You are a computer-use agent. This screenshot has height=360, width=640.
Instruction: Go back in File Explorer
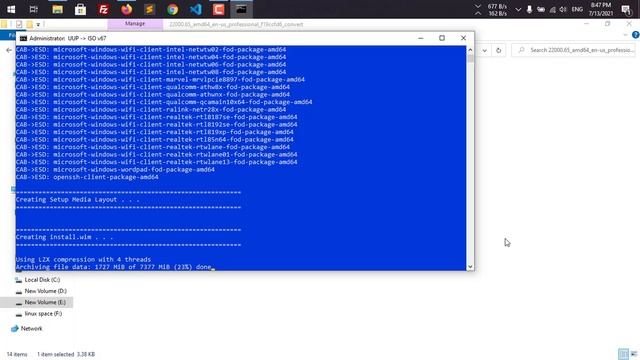(x=9, y=50)
